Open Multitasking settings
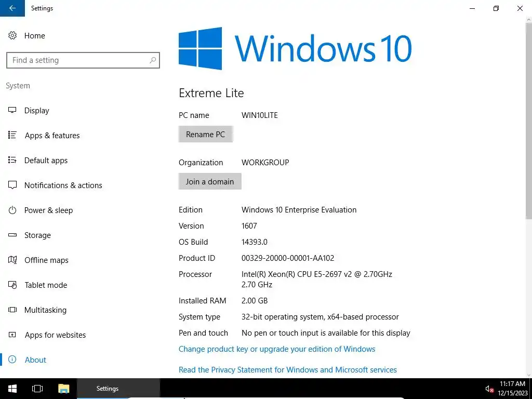This screenshot has height=399, width=532. coord(46,310)
